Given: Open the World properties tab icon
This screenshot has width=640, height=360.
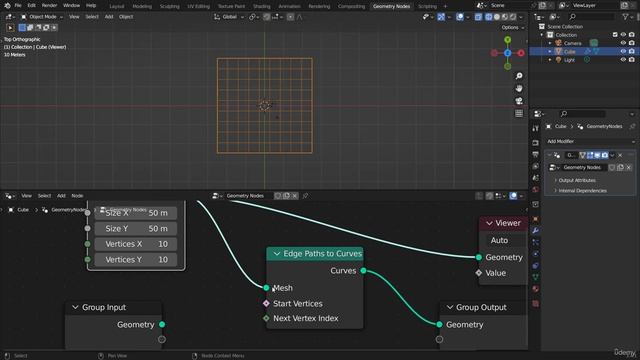Looking at the screenshot, I should [535, 190].
